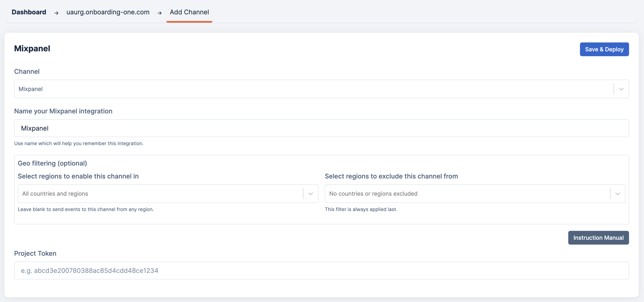Click the Save & Deploy button

(x=604, y=49)
